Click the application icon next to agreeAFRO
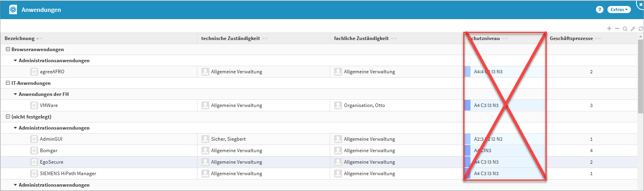 (34, 72)
